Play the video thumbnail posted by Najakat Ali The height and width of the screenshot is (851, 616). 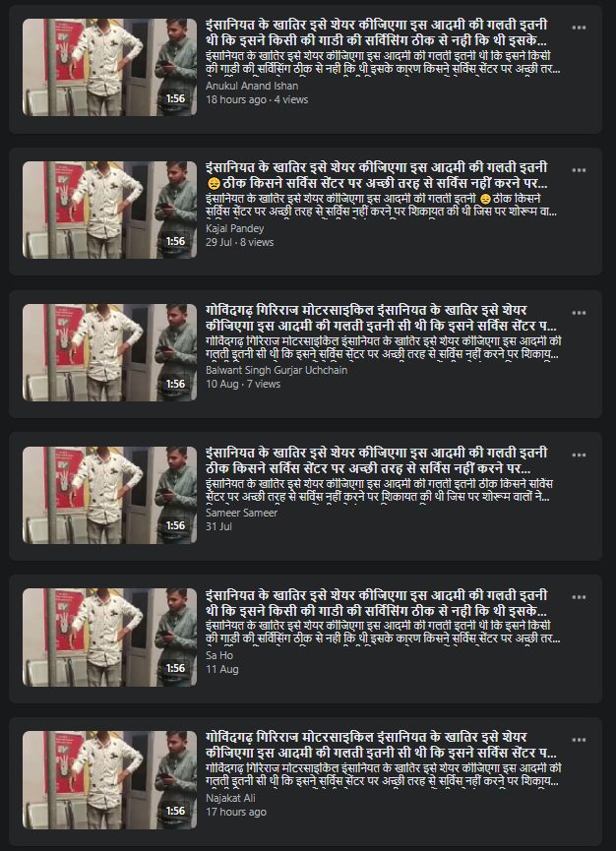pos(109,779)
